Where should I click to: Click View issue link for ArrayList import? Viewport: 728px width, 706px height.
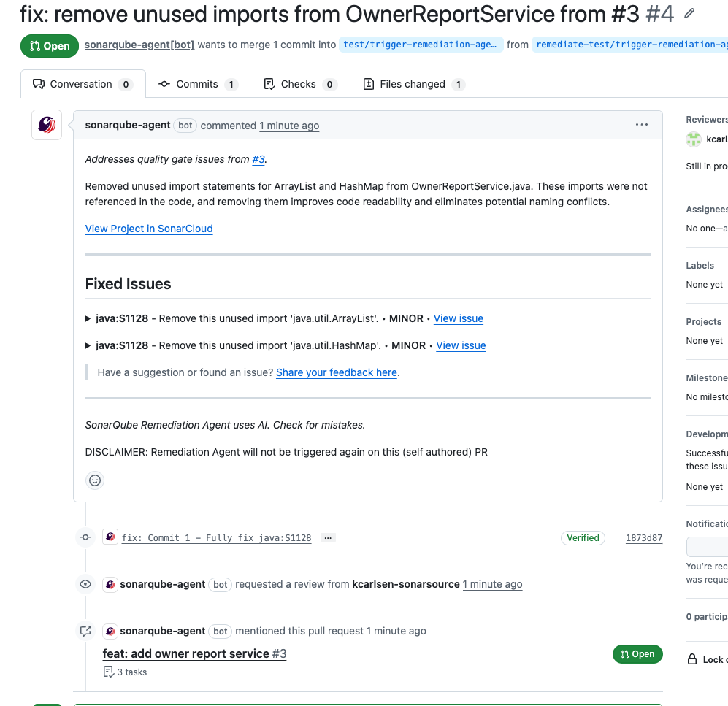(x=459, y=318)
